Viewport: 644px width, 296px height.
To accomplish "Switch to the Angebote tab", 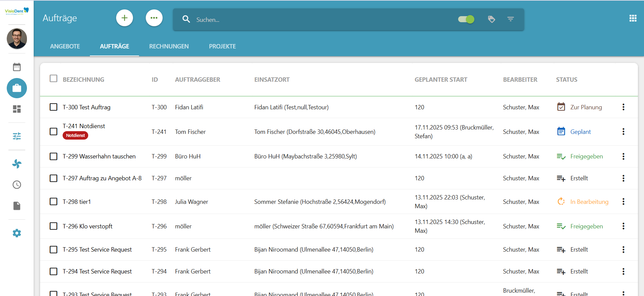I will [65, 46].
